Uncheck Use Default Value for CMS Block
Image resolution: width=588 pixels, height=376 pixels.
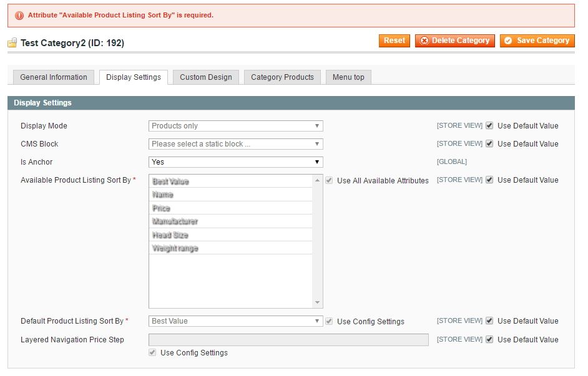click(489, 144)
